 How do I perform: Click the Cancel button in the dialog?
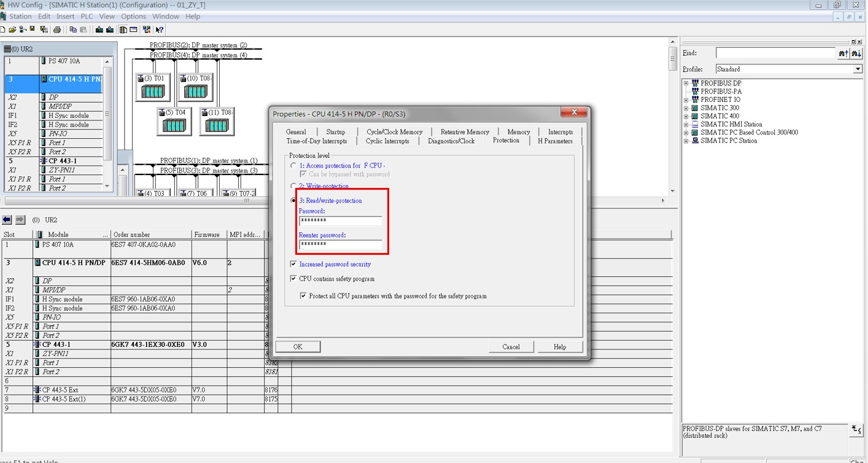pyautogui.click(x=511, y=347)
